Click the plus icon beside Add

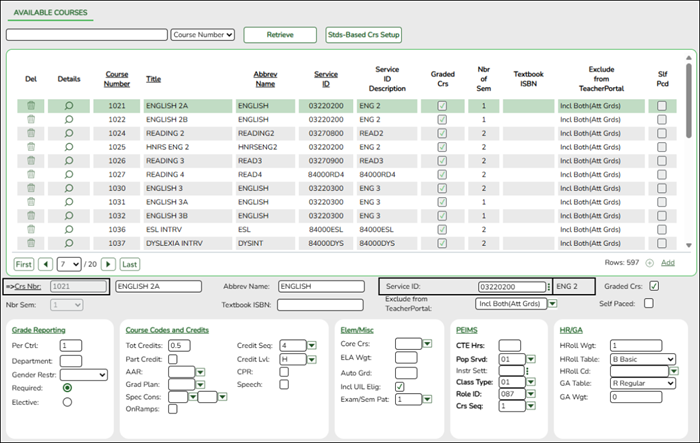(x=650, y=263)
